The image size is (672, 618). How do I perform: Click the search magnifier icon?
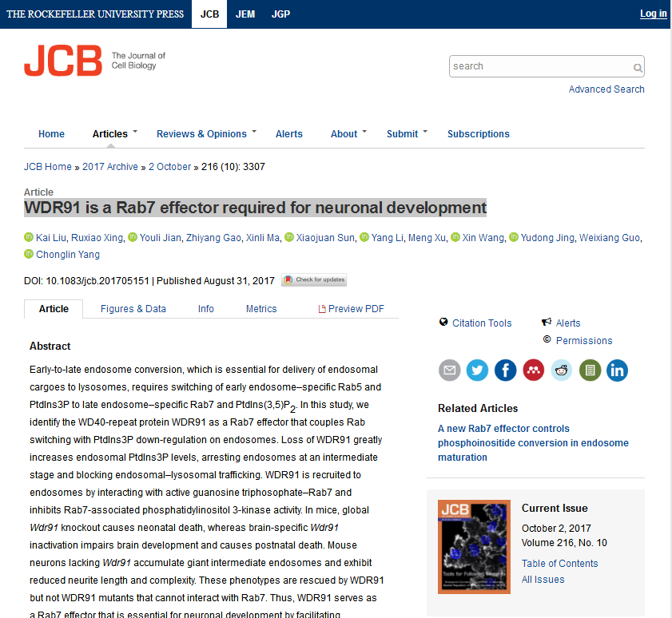(638, 67)
